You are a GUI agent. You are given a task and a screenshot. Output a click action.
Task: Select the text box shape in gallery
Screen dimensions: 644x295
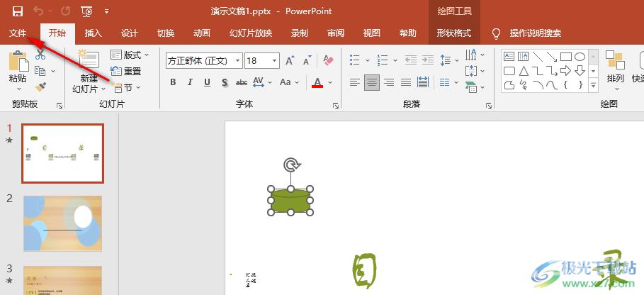tap(509, 56)
